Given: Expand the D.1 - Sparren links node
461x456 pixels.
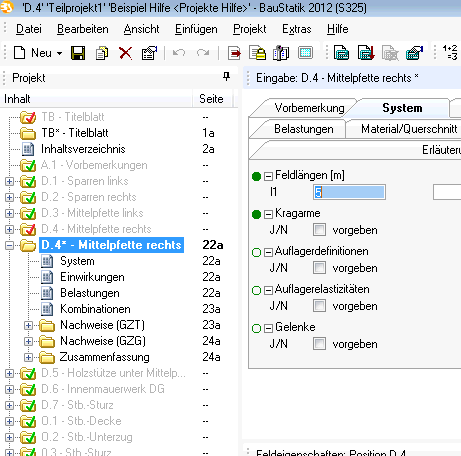Looking at the screenshot, I should point(9,181).
